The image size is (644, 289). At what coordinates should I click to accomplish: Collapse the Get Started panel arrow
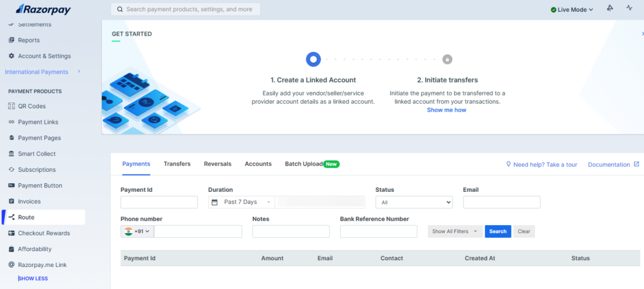642,34
